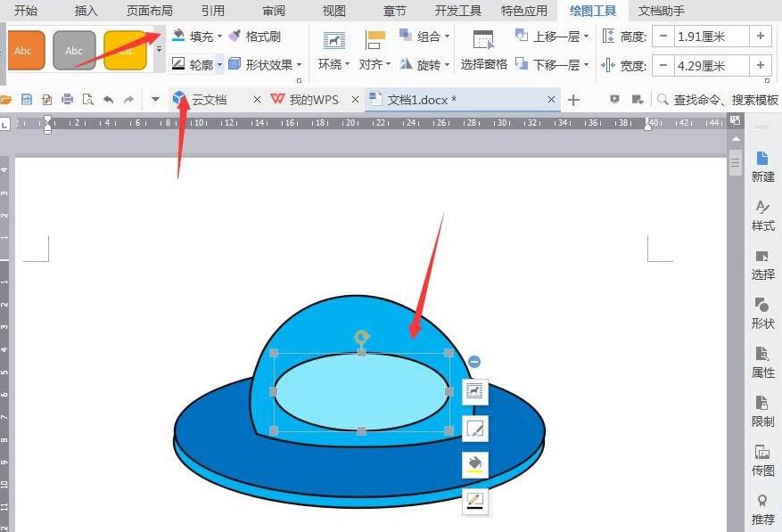Open the 选择窗格 selection pane

click(483, 51)
